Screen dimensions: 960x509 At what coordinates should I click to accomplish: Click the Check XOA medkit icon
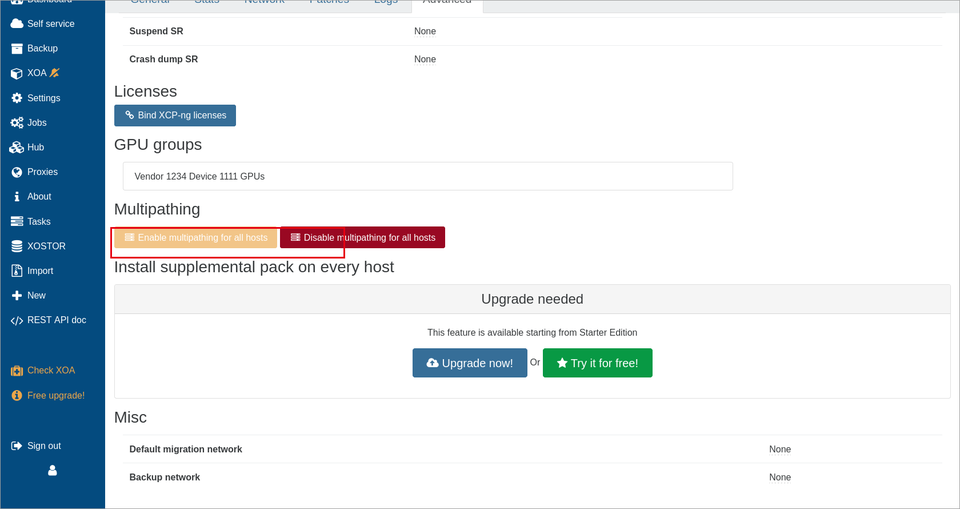click(x=17, y=371)
